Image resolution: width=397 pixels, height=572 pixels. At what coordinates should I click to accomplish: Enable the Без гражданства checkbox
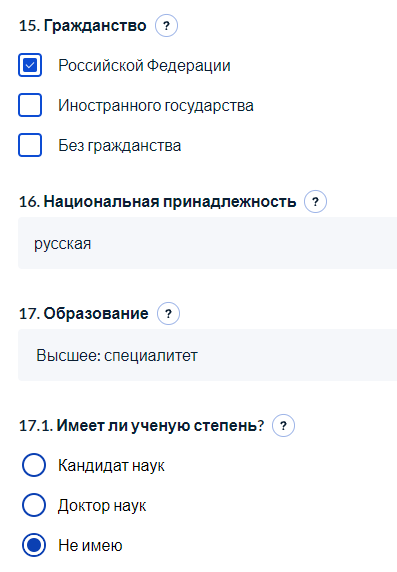(x=30, y=145)
